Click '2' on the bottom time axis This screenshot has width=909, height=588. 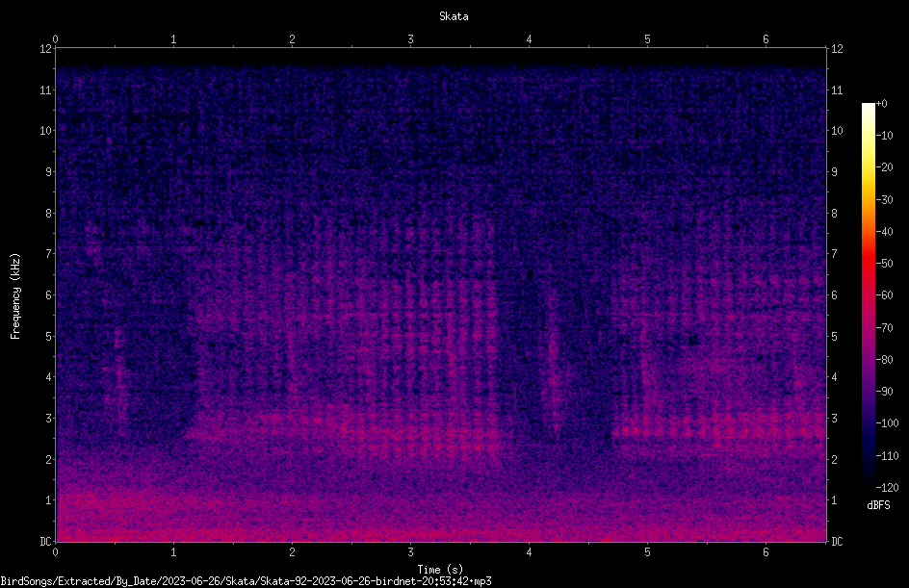(292, 552)
